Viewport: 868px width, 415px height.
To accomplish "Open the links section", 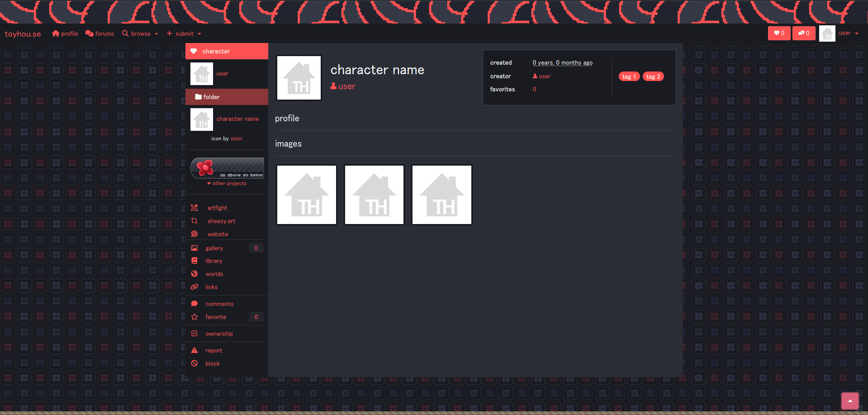I will click(x=211, y=287).
